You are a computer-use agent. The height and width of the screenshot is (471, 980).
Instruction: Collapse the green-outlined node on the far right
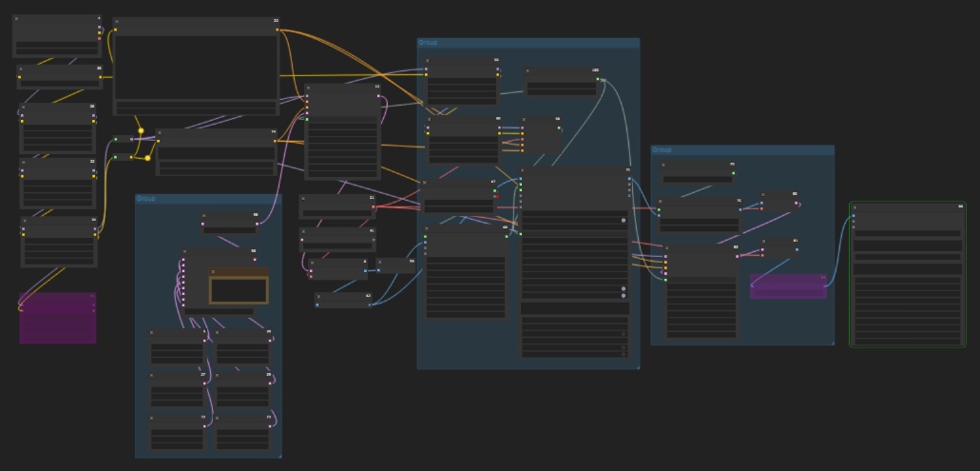(x=855, y=207)
